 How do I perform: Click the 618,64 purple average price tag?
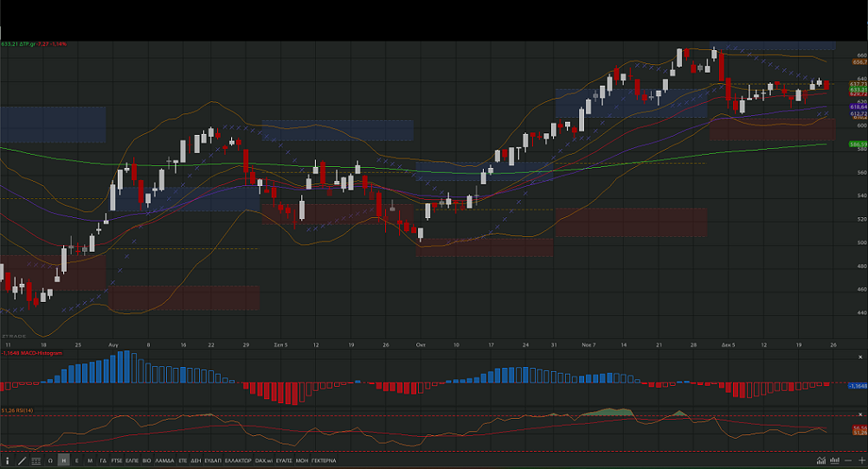858,107
